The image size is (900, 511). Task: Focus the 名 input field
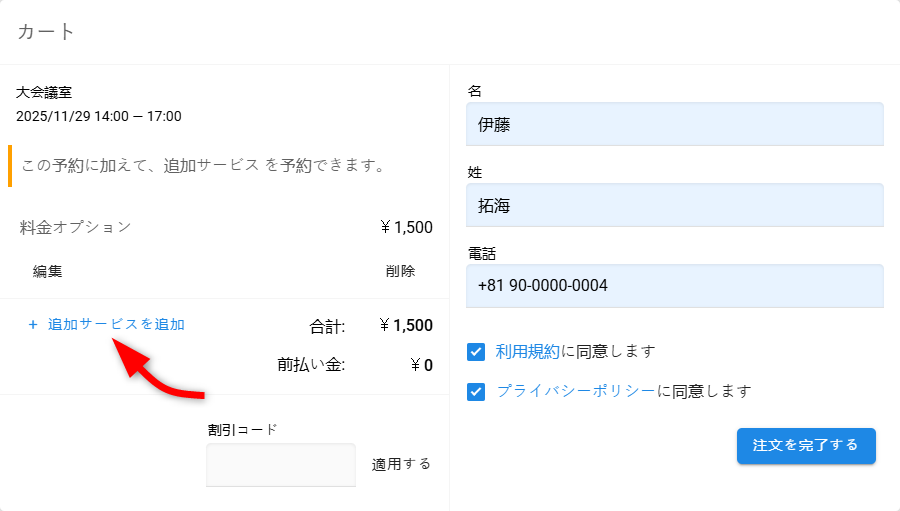(675, 124)
